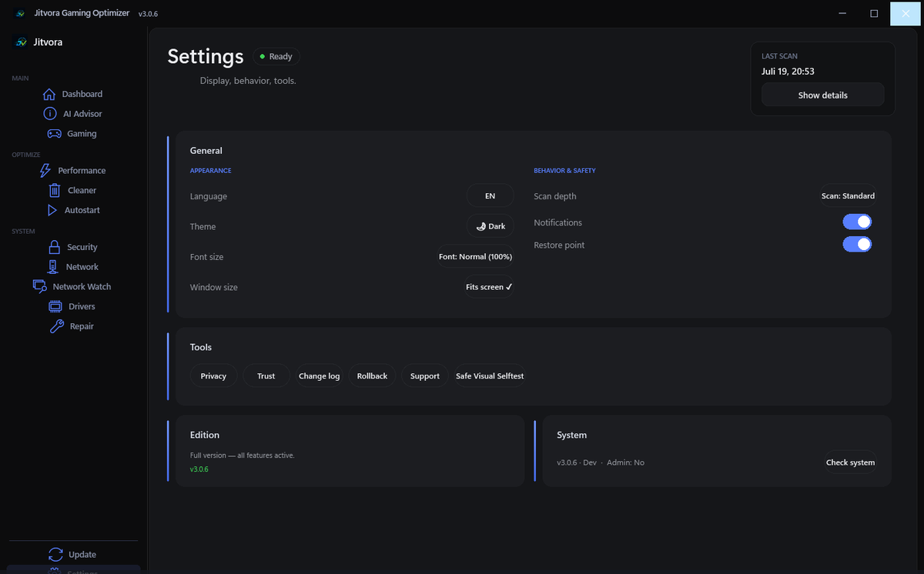
Task: Click the Drivers chip icon
Action: click(x=55, y=306)
